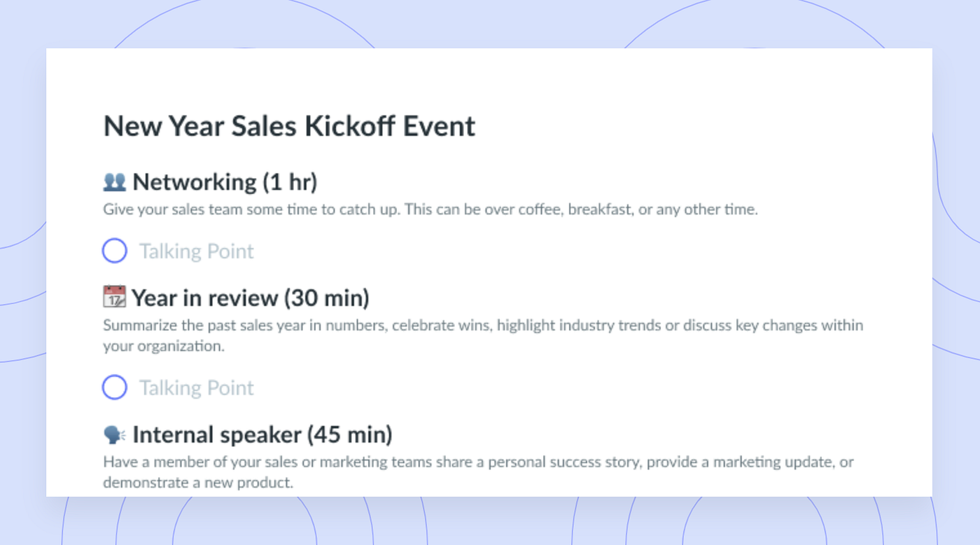Select the New Year Sales Kickoff Event title
Image resolution: width=980 pixels, height=545 pixels.
point(289,126)
